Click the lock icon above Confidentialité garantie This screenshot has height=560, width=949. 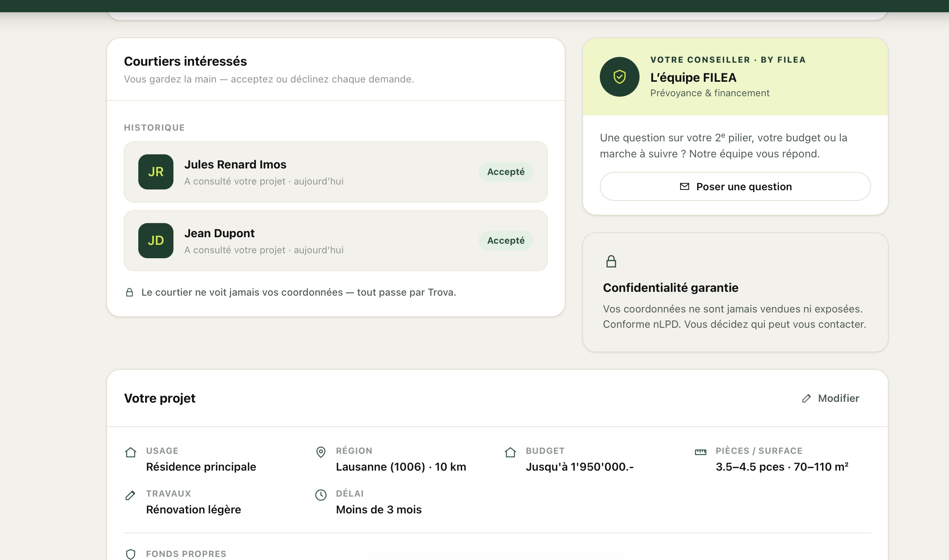(x=611, y=262)
